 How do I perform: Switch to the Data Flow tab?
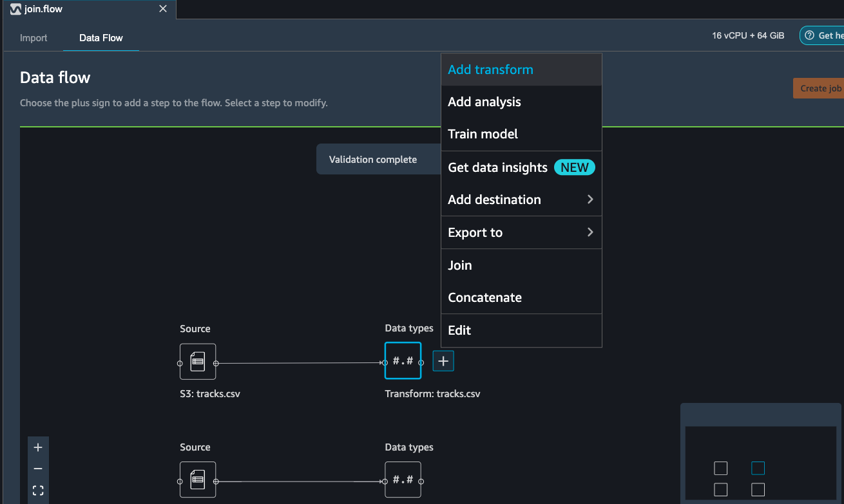click(x=101, y=38)
